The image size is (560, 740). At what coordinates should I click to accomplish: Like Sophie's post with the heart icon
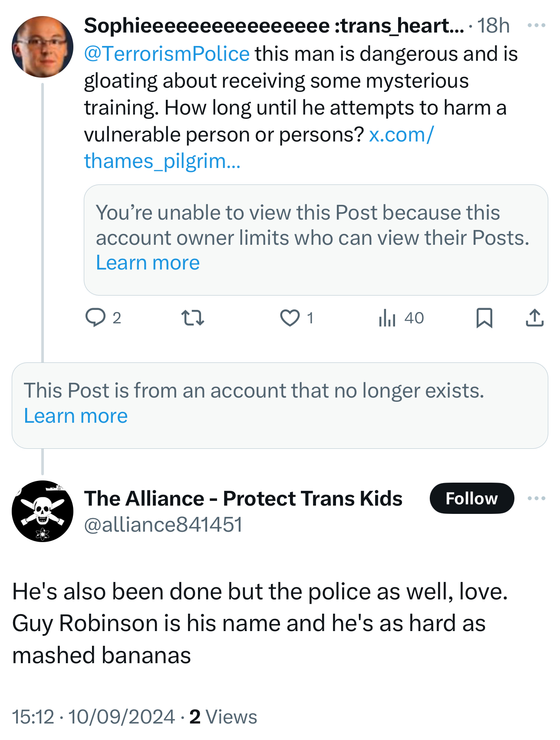pos(290,318)
